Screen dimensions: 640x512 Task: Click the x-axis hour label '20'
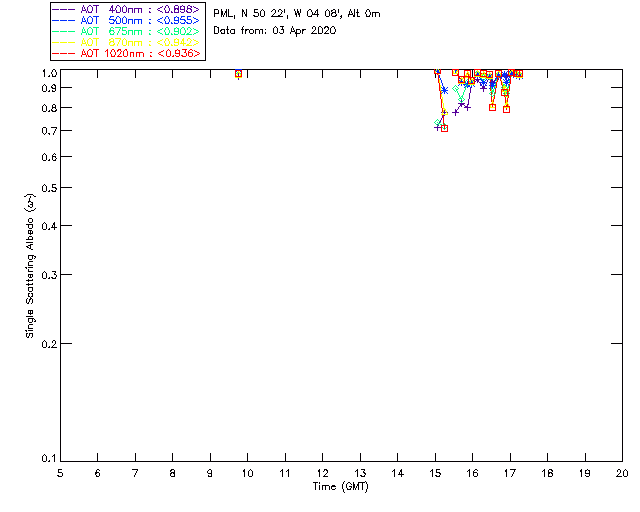[622, 473]
